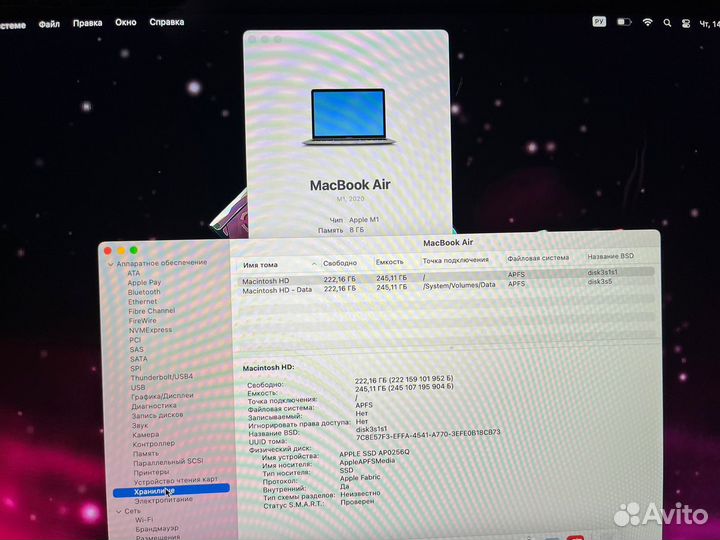Open the Правка menu
Image resolution: width=720 pixels, height=540 pixels.
(x=87, y=23)
